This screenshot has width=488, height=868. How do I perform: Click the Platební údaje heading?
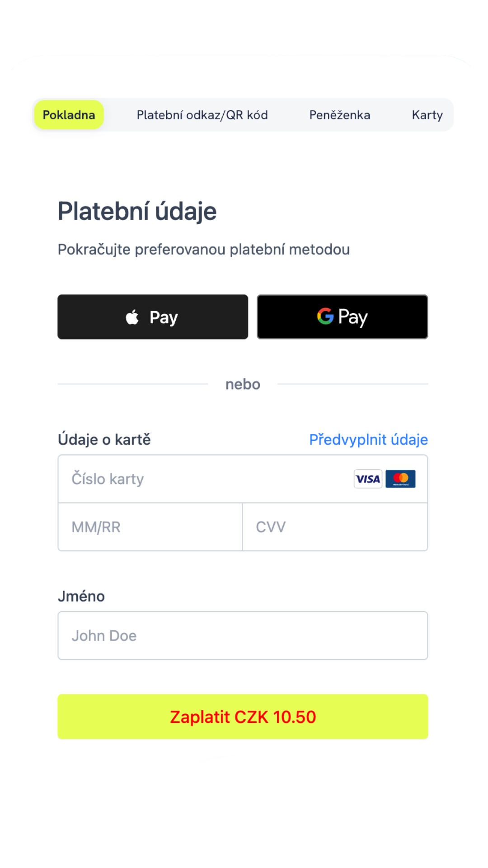[137, 211]
